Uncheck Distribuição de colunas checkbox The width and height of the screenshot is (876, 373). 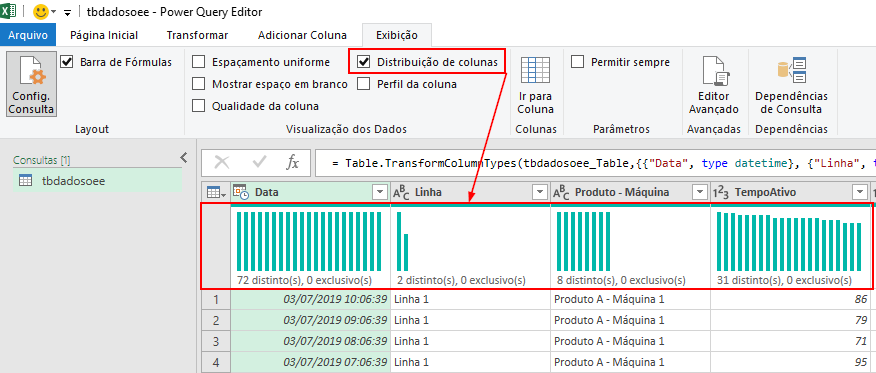[x=364, y=62]
